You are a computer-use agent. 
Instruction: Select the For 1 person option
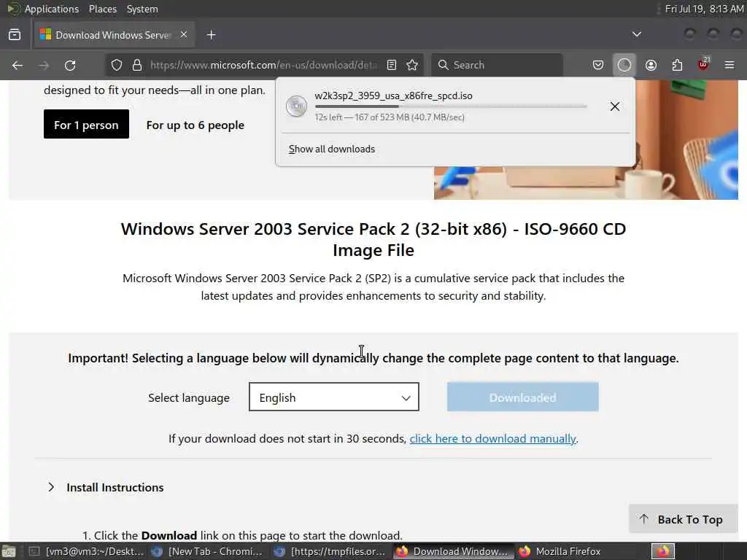86,124
